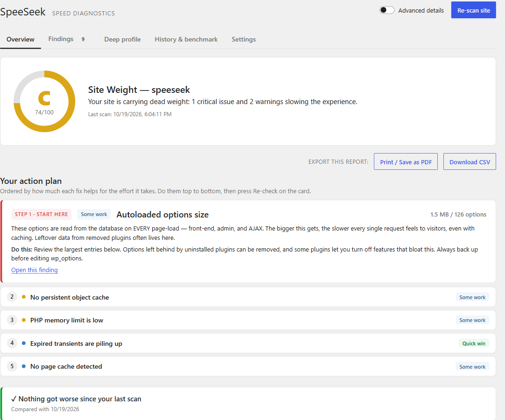Switch to the Overview tab
505x420 pixels.
pos(20,39)
